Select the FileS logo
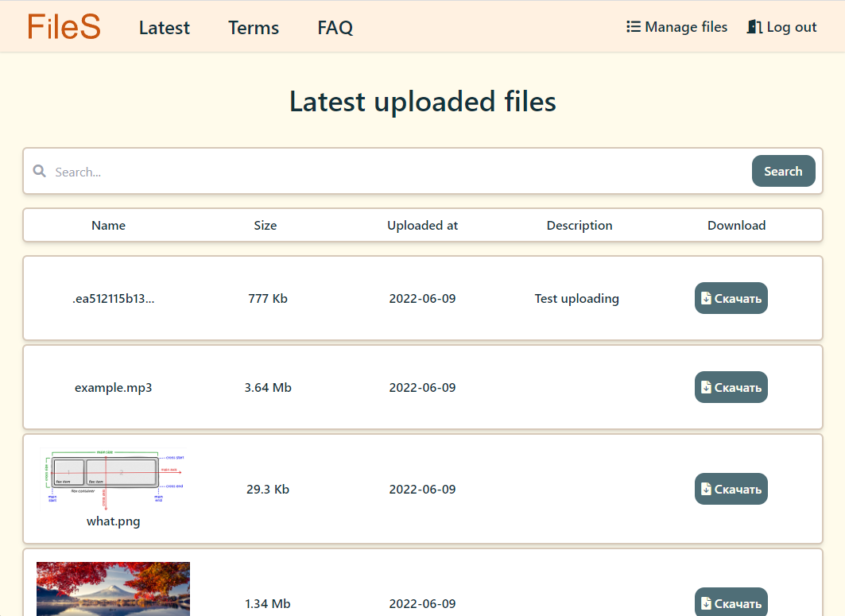The image size is (845, 616). 64,26
